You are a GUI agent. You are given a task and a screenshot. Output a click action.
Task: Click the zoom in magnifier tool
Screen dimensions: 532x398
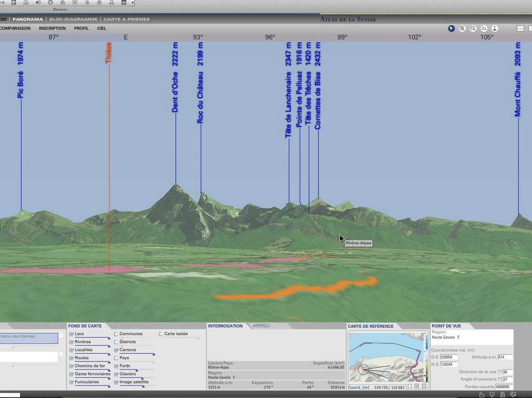pos(462,29)
